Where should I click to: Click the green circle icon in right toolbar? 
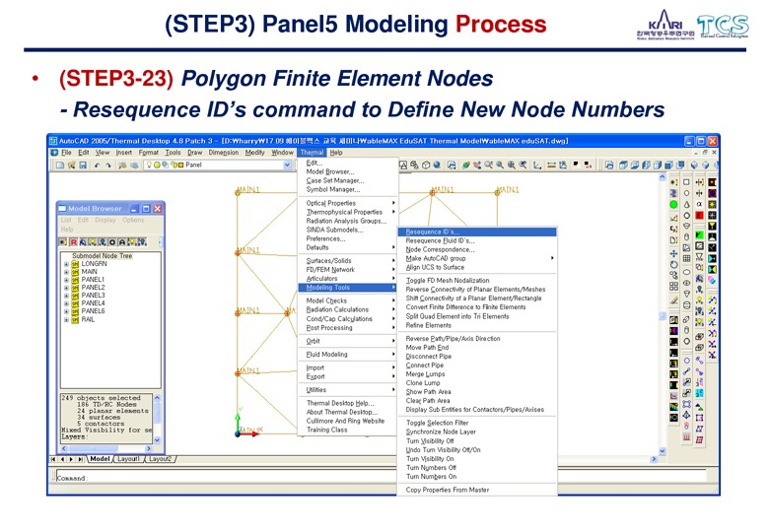[x=673, y=204]
